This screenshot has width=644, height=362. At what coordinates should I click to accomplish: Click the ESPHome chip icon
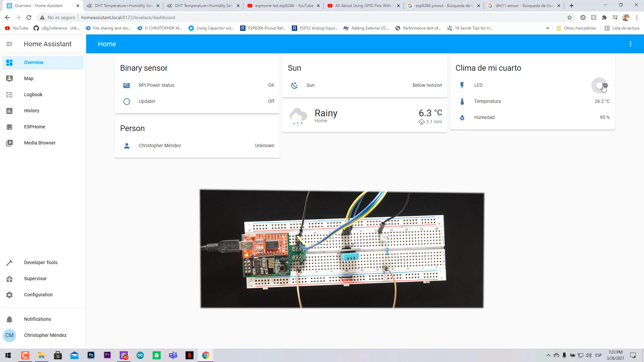9,127
